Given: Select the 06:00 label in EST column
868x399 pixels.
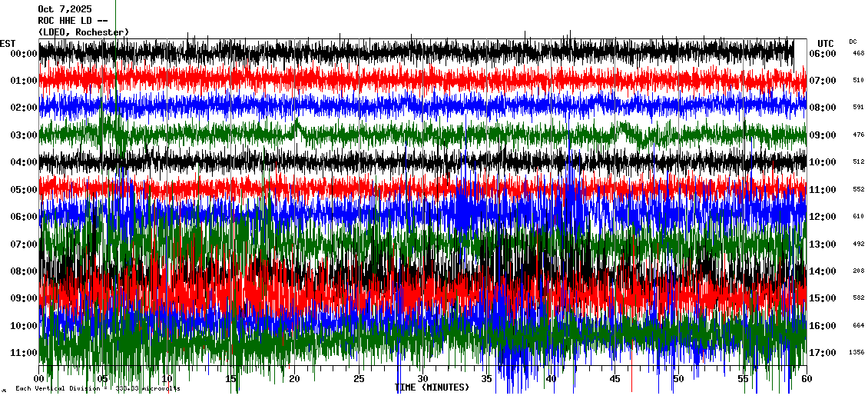Looking at the screenshot, I should (x=23, y=217).
